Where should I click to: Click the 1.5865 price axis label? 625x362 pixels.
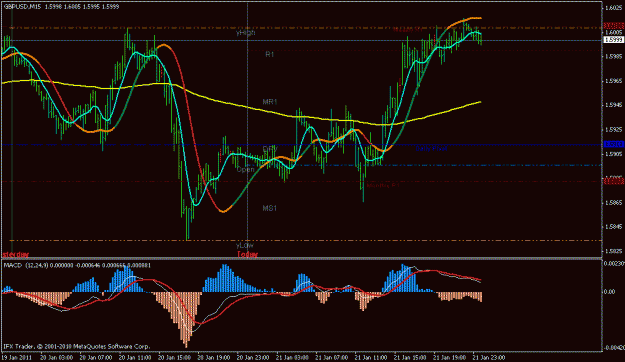click(x=613, y=203)
